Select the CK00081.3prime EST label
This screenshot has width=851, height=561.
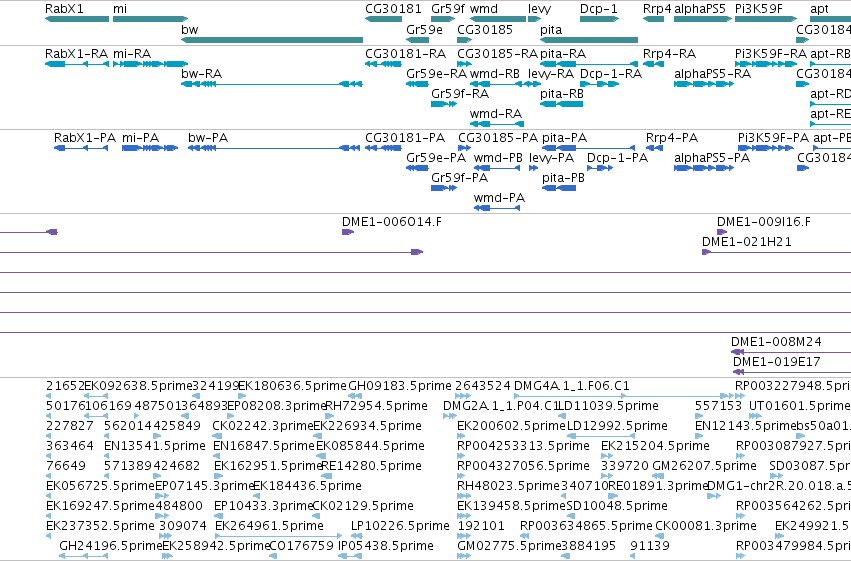click(x=706, y=526)
